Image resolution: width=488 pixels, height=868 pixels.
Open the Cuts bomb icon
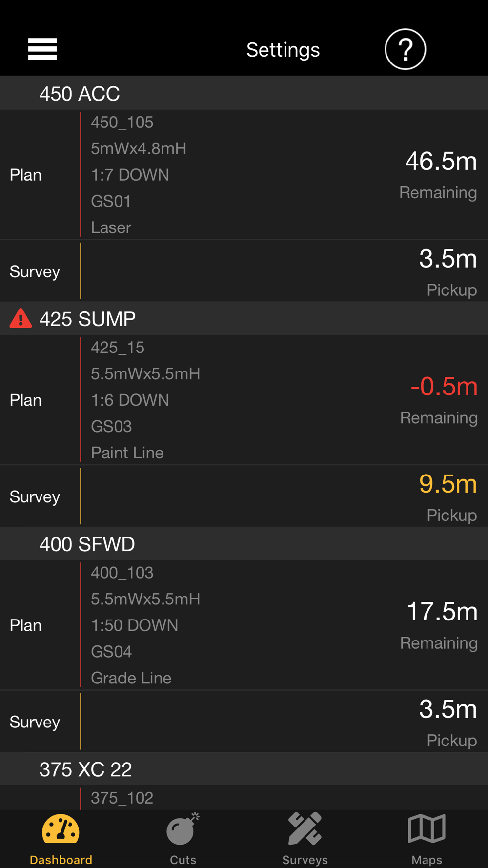click(183, 829)
